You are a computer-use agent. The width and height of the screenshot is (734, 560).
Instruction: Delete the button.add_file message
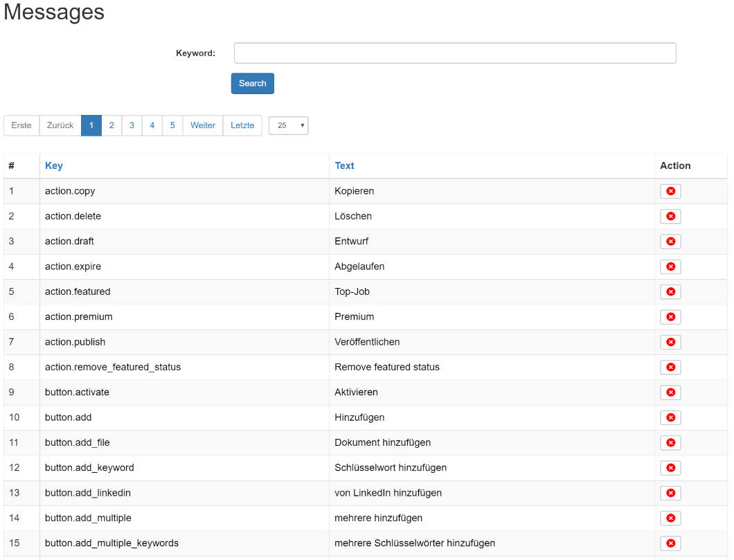670,442
